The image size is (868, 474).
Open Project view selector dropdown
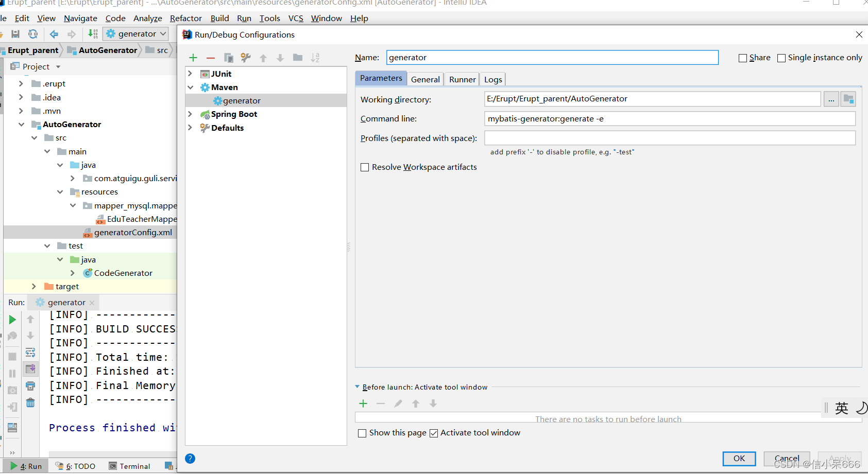[58, 67]
